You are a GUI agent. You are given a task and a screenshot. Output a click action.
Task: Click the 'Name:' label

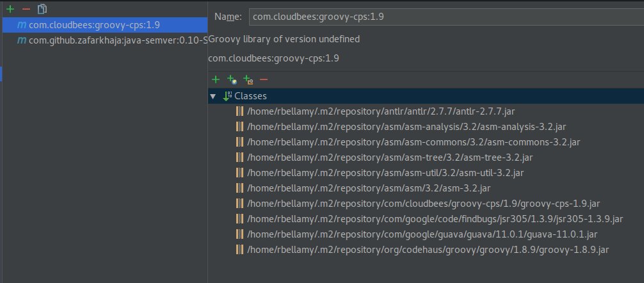pyautogui.click(x=228, y=17)
